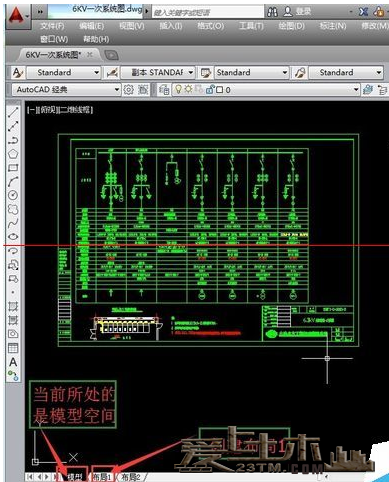Click the layer color swatch next to 0
The width and height of the screenshot is (389, 482).
point(220,90)
